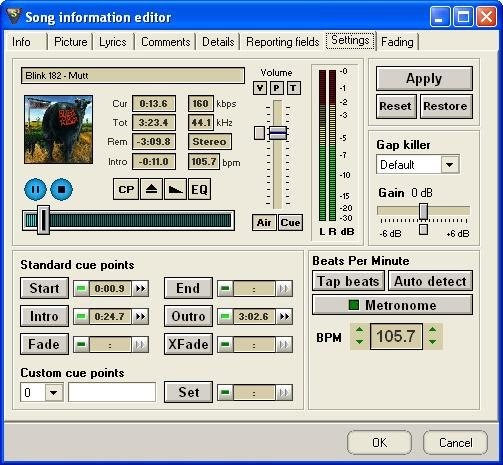Toggle the Air output button
The width and height of the screenshot is (503, 465).
264,222
